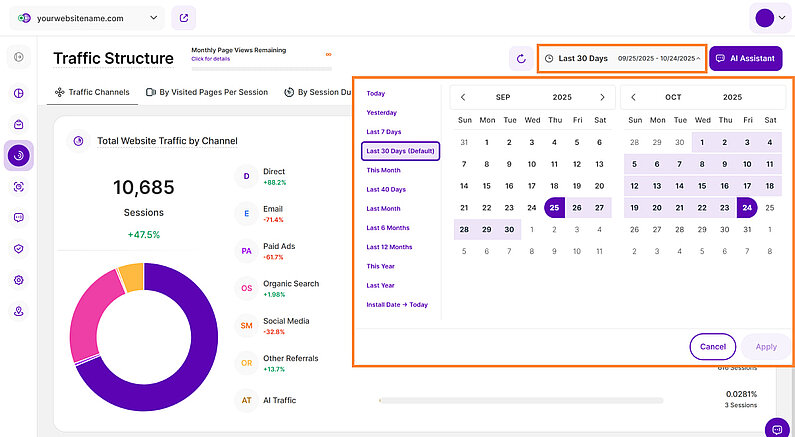This screenshot has width=795, height=437.
Task: Open the chat bubble at bottom right
Action: coord(777,428)
